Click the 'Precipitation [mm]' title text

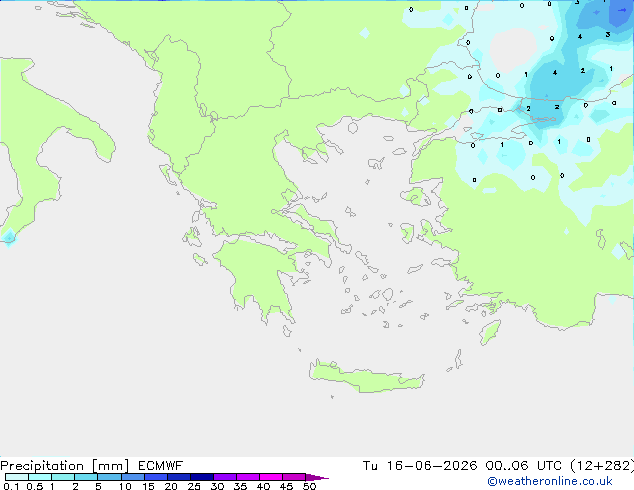64,466
